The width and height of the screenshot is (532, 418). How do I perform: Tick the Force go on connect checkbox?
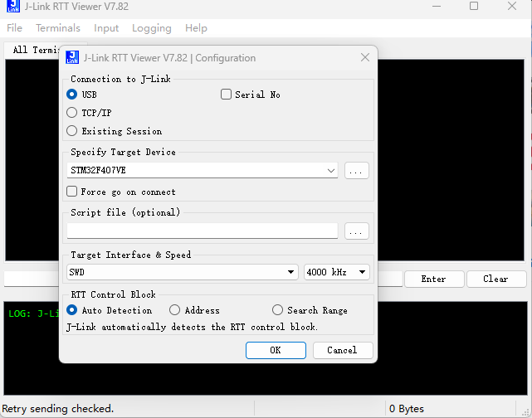click(x=71, y=192)
